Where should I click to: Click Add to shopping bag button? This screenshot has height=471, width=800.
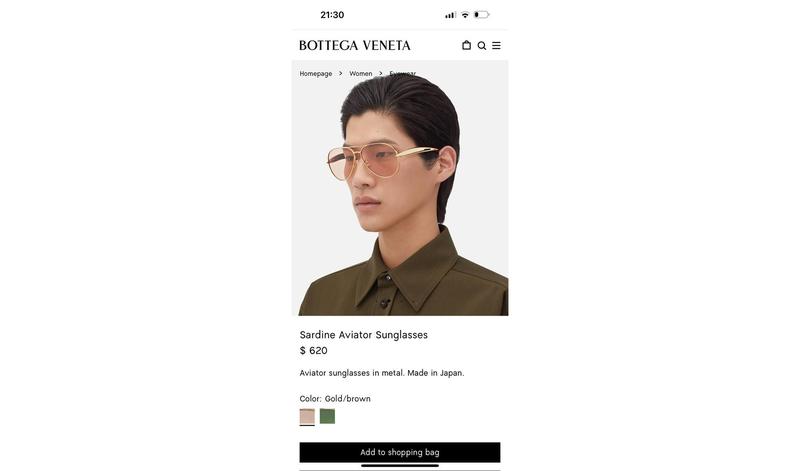400,452
